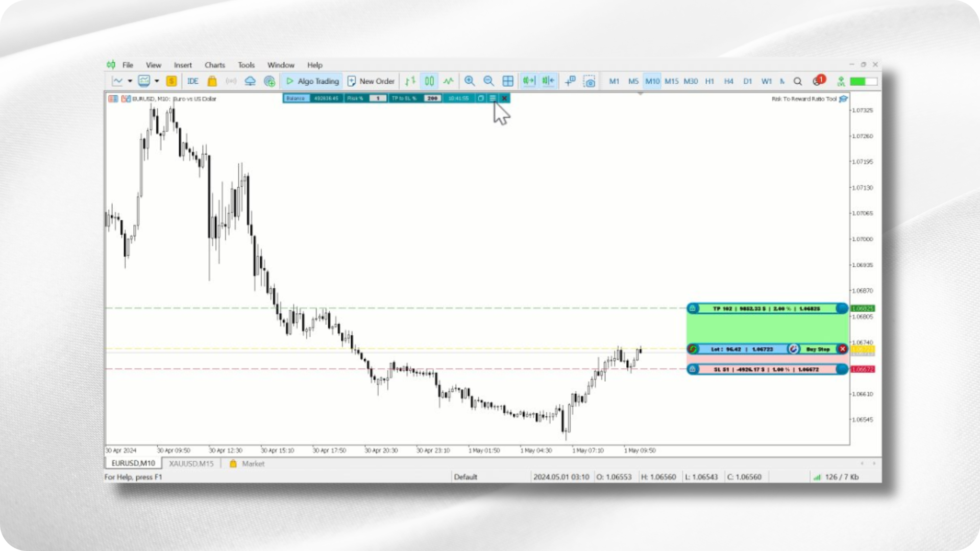
Task: Toggle the chart shift button
Action: point(548,81)
